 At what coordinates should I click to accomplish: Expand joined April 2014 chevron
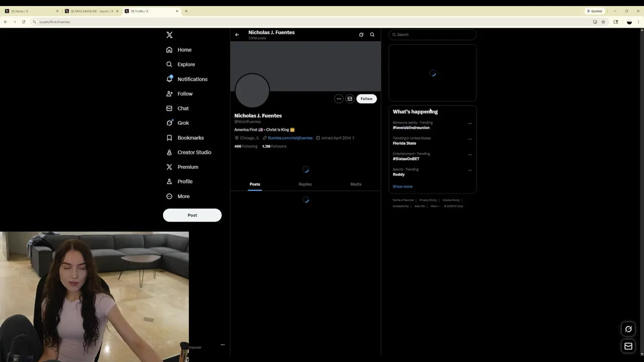pyautogui.click(x=353, y=138)
